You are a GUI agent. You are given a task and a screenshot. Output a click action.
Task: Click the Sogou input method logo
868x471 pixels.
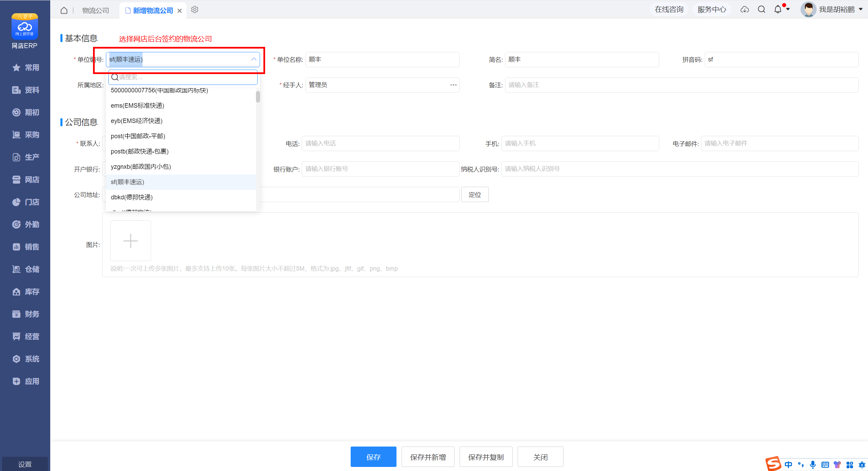[x=773, y=464]
